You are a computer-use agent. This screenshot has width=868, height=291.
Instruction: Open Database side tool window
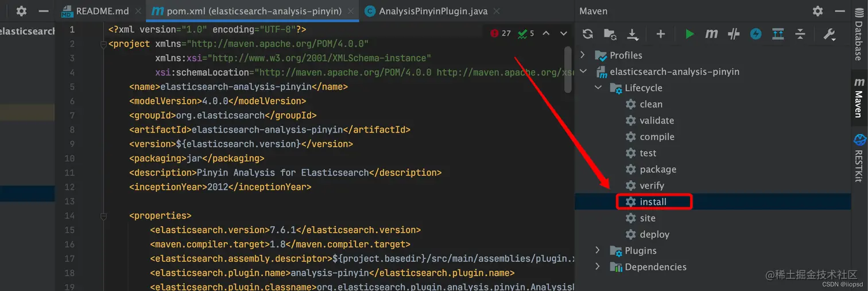coord(859,34)
